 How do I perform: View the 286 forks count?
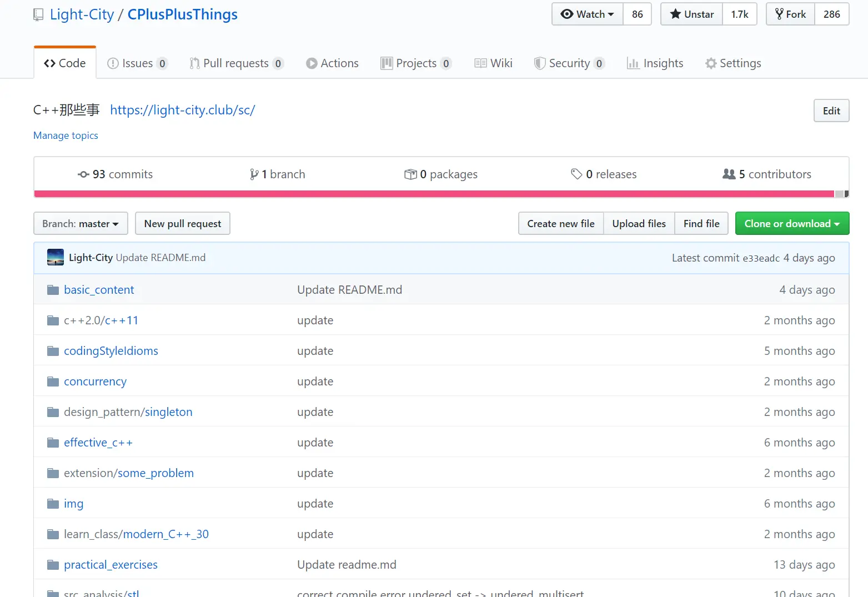[x=832, y=14]
